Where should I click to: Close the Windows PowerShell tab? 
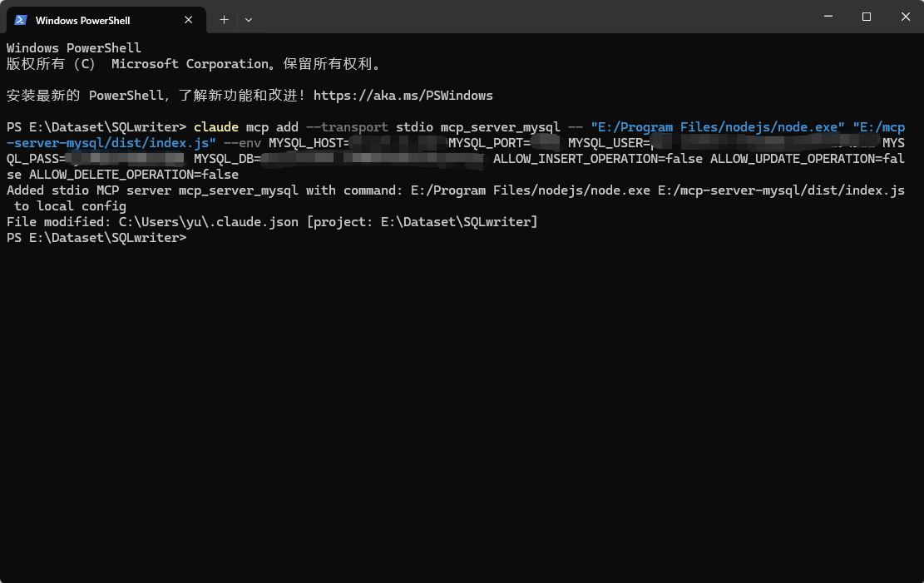point(189,19)
